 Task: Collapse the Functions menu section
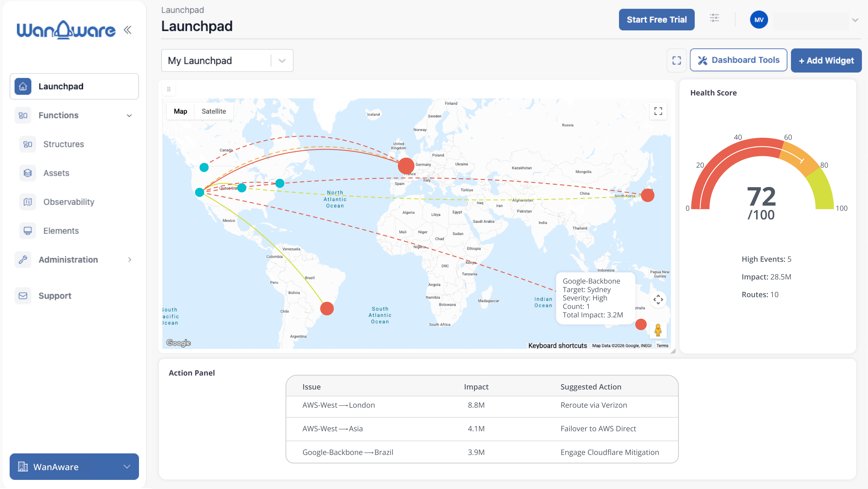(x=129, y=115)
